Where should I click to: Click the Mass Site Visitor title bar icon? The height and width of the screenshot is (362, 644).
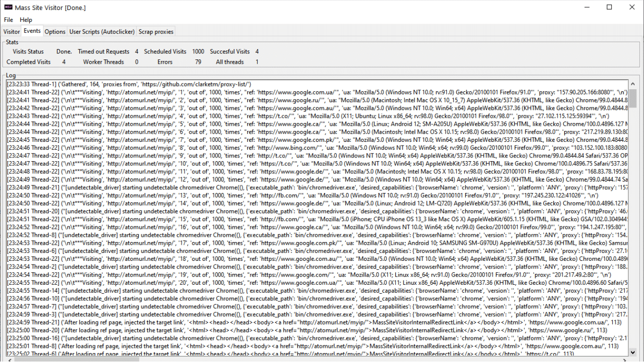click(x=8, y=7)
